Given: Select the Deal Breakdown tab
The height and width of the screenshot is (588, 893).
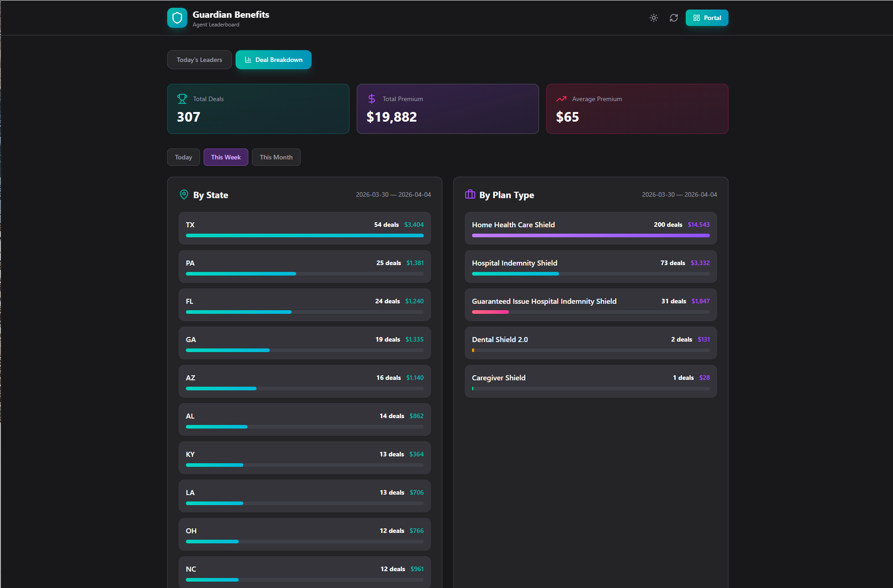Looking at the screenshot, I should [x=273, y=60].
